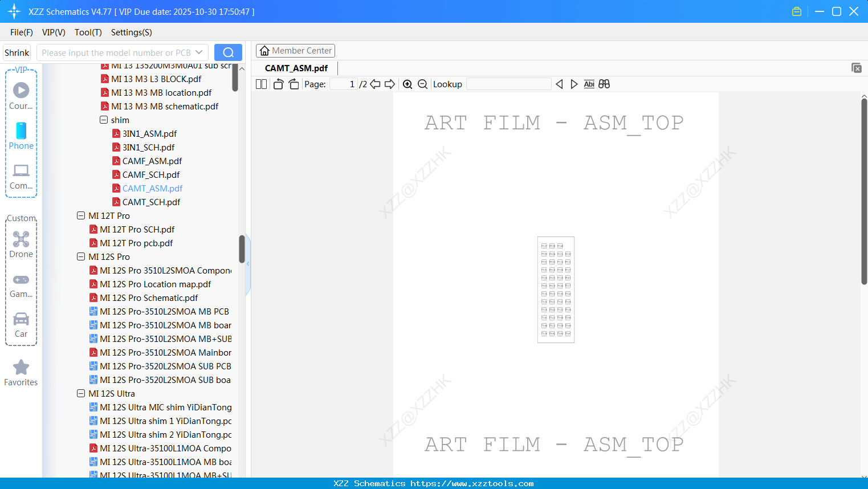Zoom in on the schematic page
The width and height of the screenshot is (868, 489).
tap(407, 84)
